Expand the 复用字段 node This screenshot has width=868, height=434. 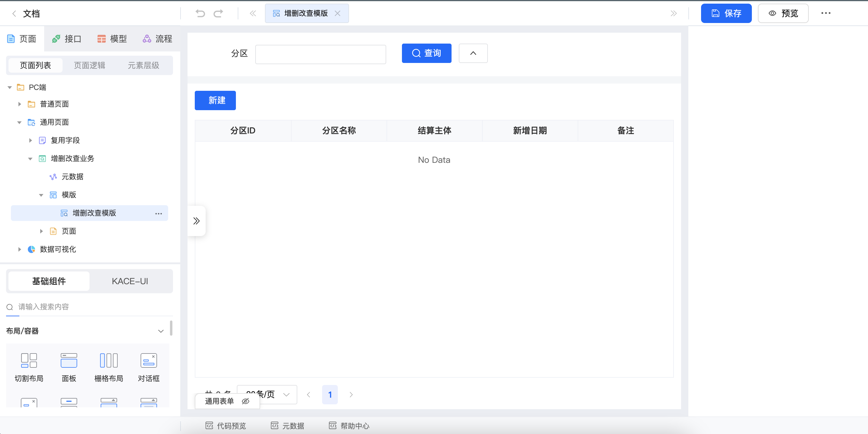[x=30, y=140]
